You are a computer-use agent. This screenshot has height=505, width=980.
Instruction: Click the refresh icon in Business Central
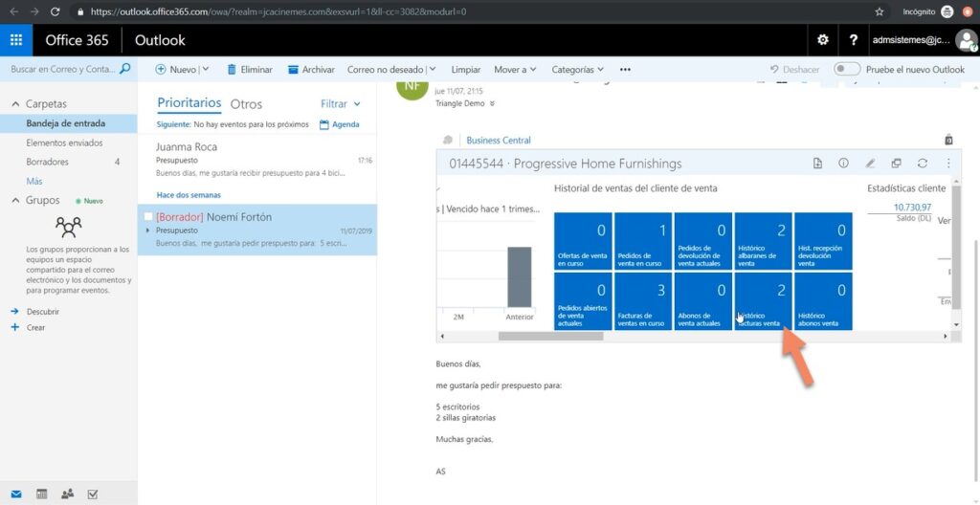tap(922, 164)
